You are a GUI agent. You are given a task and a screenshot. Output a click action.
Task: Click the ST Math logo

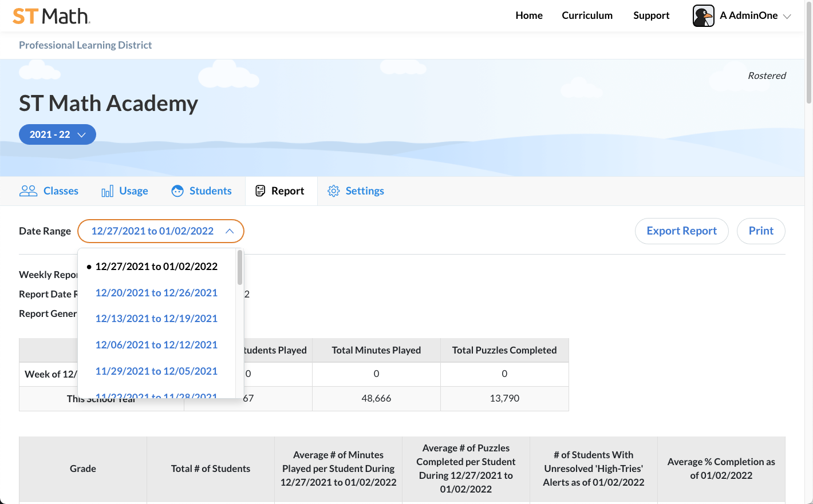[52, 16]
